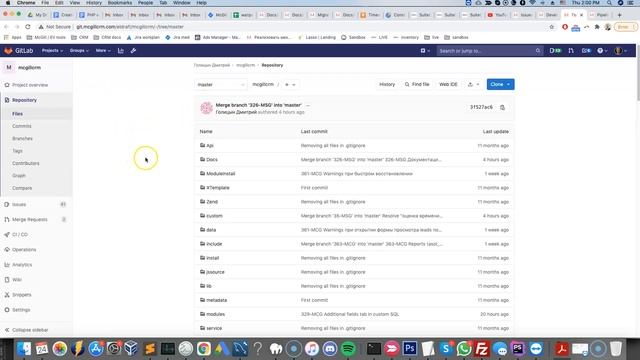Open the Projects dropdown in GitLab navbar
640x360 pixels.
pyautogui.click(x=52, y=51)
